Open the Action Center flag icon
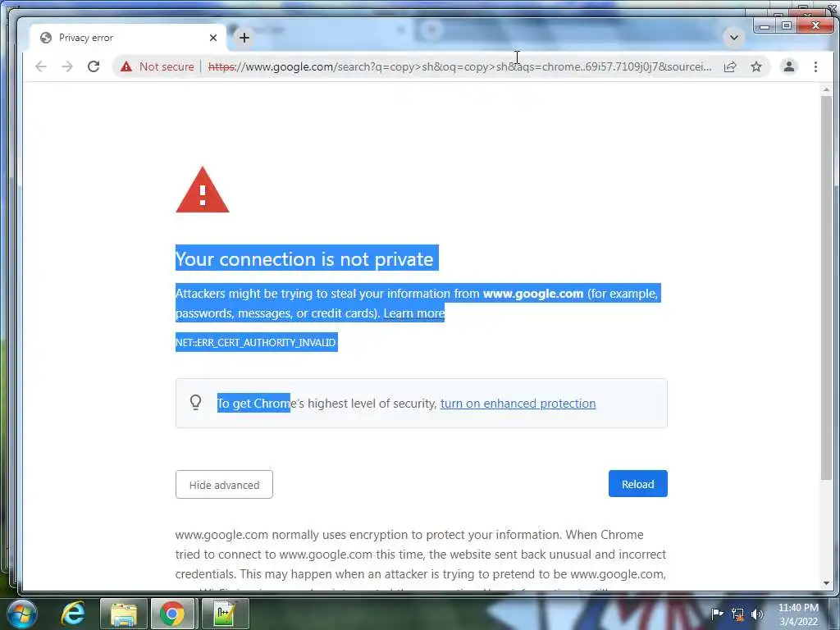Screen dimensions: 840x630 (x=717, y=614)
